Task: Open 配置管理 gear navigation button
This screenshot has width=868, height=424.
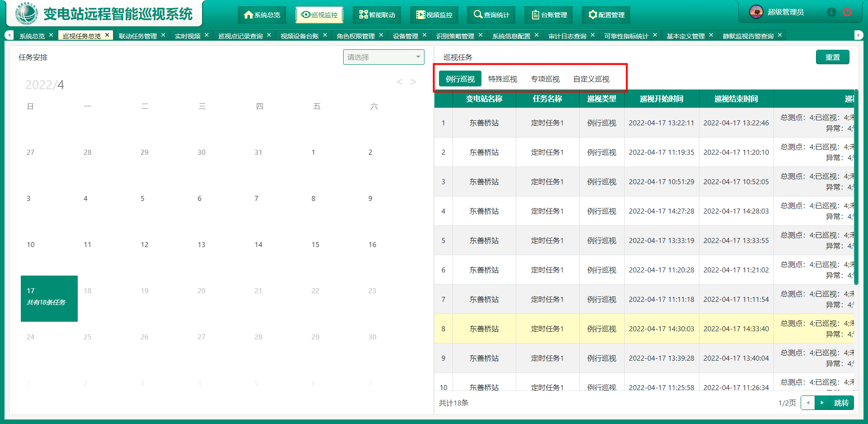Action: (606, 15)
